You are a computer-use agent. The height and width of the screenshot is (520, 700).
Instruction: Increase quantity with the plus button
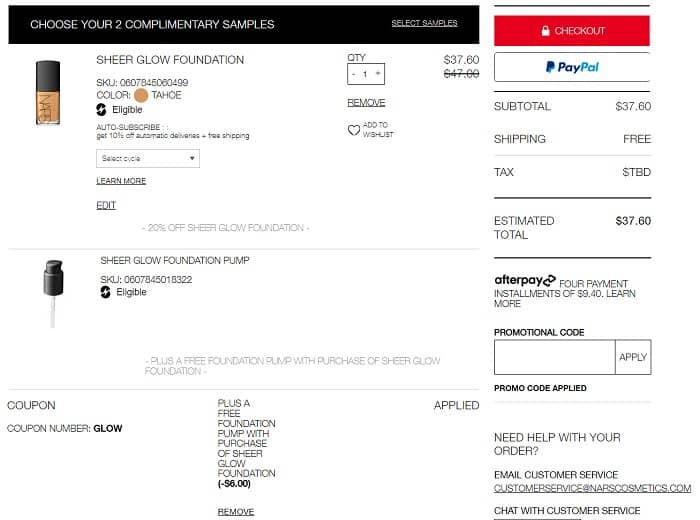[377, 74]
